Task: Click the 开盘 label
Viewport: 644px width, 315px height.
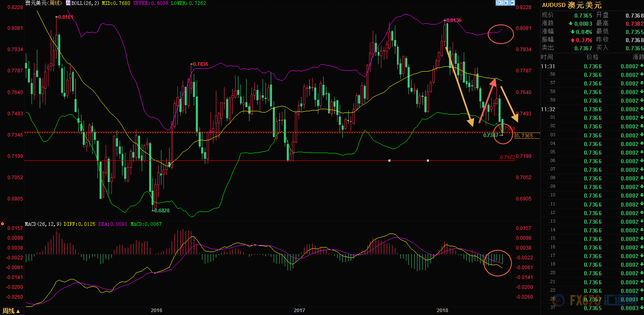Action: pos(602,15)
